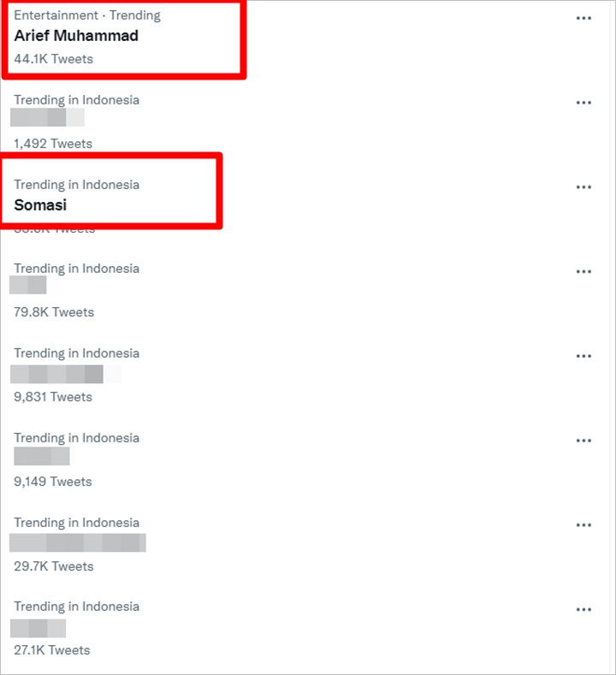Click Trending in Indonesia label above Somasi
The image size is (616, 675).
tap(77, 185)
